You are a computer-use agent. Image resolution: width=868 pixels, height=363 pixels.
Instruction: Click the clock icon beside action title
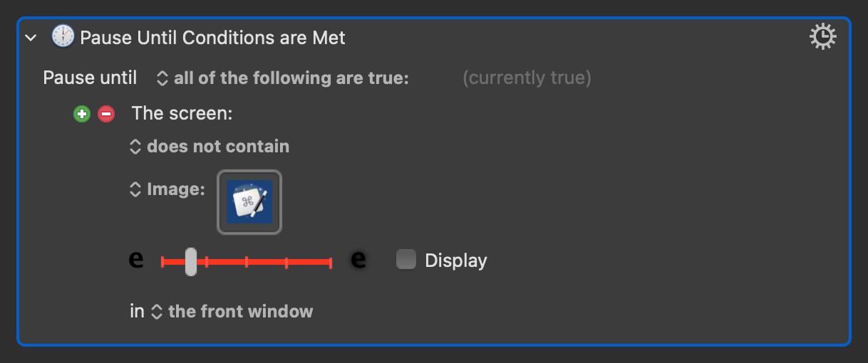pyautogui.click(x=63, y=37)
